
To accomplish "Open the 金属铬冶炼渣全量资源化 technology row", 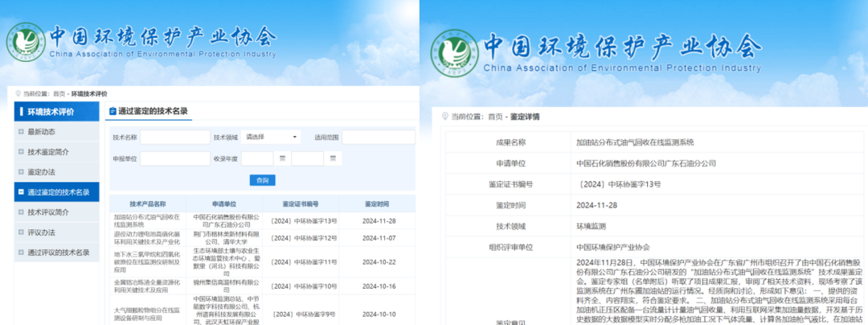I will pos(147,286).
